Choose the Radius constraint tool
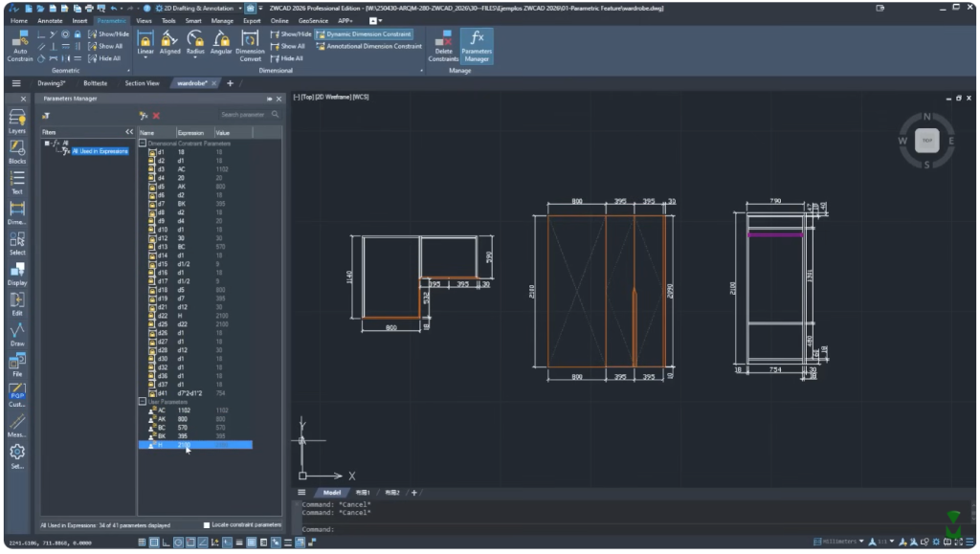The height and width of the screenshot is (554, 980). click(x=195, y=42)
